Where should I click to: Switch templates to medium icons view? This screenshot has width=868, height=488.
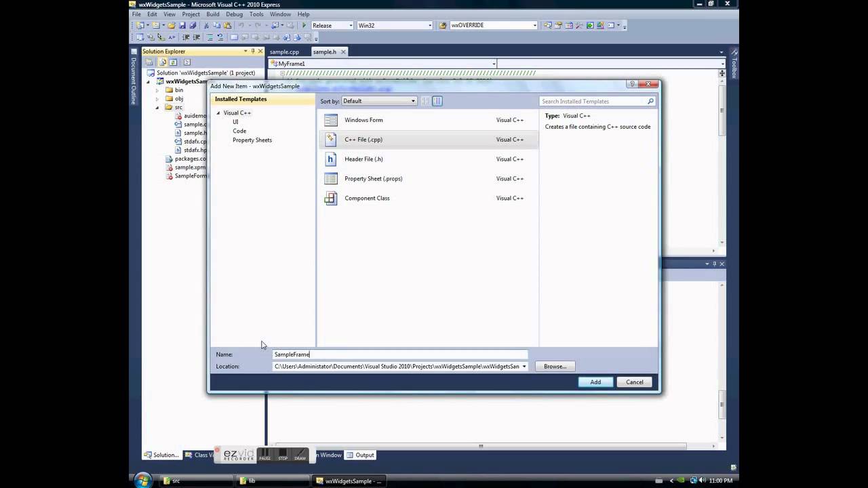click(x=437, y=101)
